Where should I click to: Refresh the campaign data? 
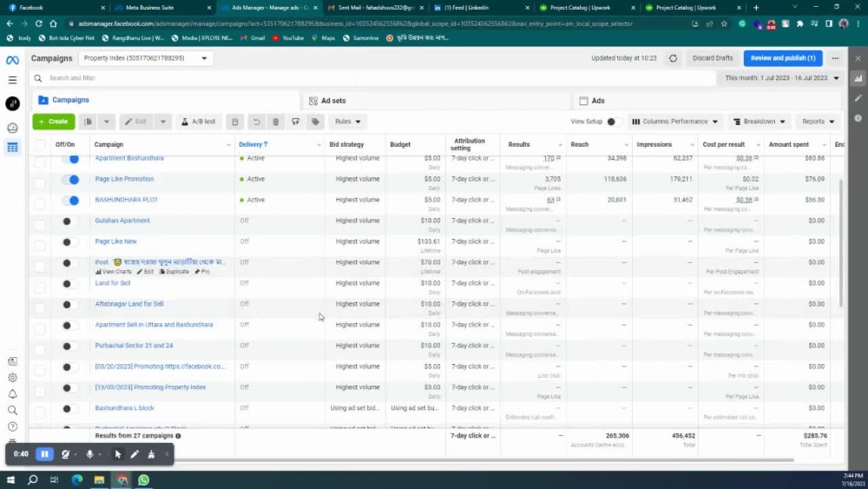[x=673, y=58]
